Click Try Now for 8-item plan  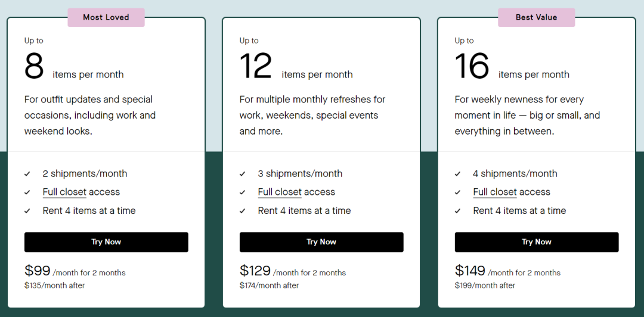pyautogui.click(x=106, y=242)
